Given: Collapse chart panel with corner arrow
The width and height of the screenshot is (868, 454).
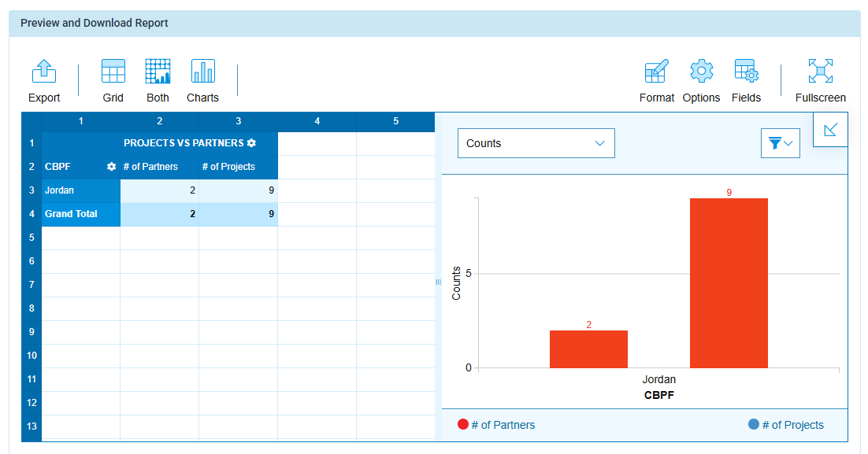Looking at the screenshot, I should [830, 130].
